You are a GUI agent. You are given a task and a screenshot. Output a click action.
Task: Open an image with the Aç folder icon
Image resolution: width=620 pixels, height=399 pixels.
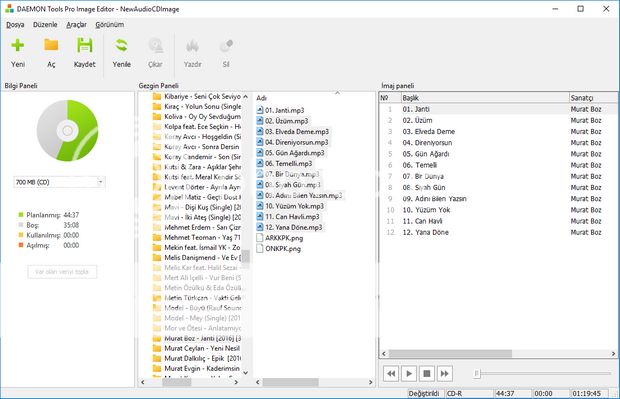[51, 45]
